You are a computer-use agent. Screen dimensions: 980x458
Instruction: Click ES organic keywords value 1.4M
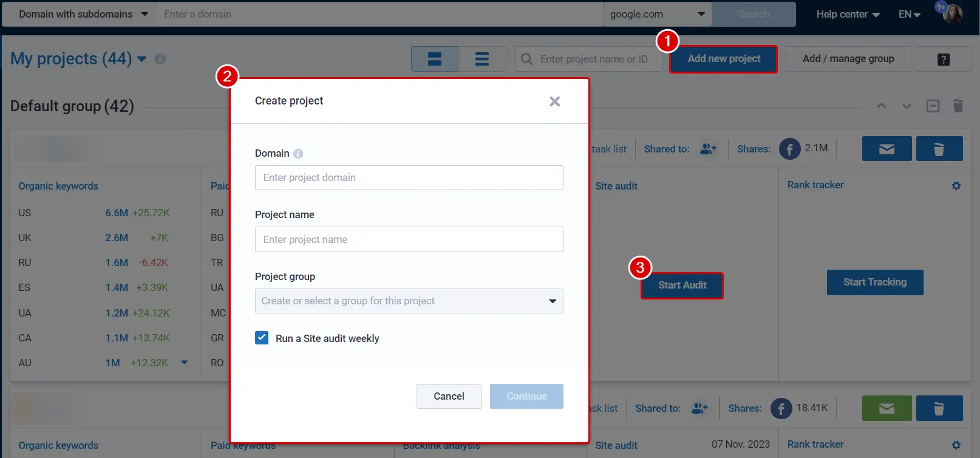click(x=117, y=287)
